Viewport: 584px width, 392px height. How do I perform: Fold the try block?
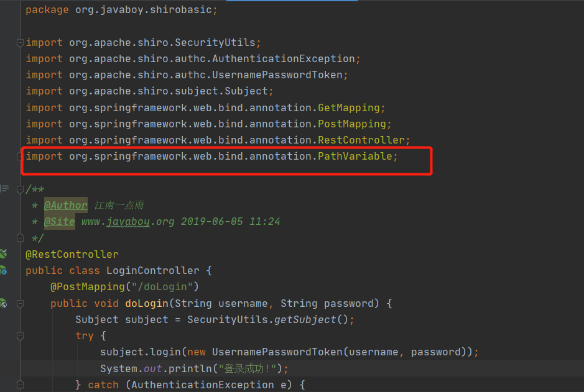20,336
